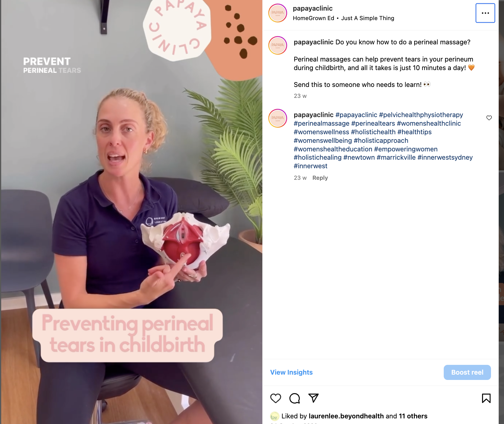Viewport: 504px width, 424px height.
Task: Like the post with heart icon
Action: (x=276, y=398)
